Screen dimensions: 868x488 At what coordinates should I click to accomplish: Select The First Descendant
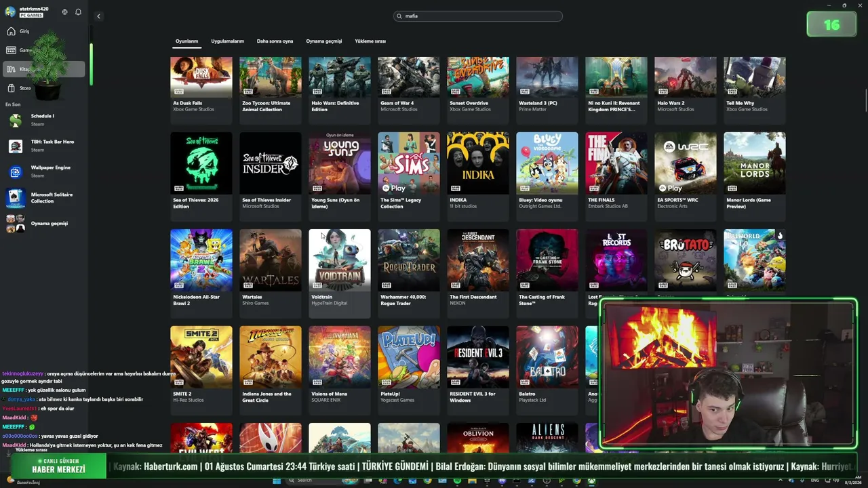[x=478, y=273]
